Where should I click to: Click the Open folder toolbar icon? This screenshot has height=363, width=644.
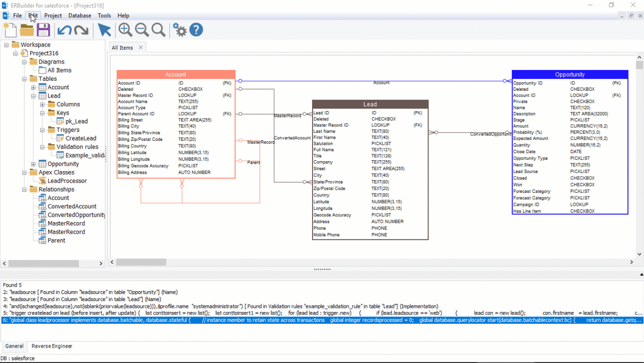click(x=27, y=30)
